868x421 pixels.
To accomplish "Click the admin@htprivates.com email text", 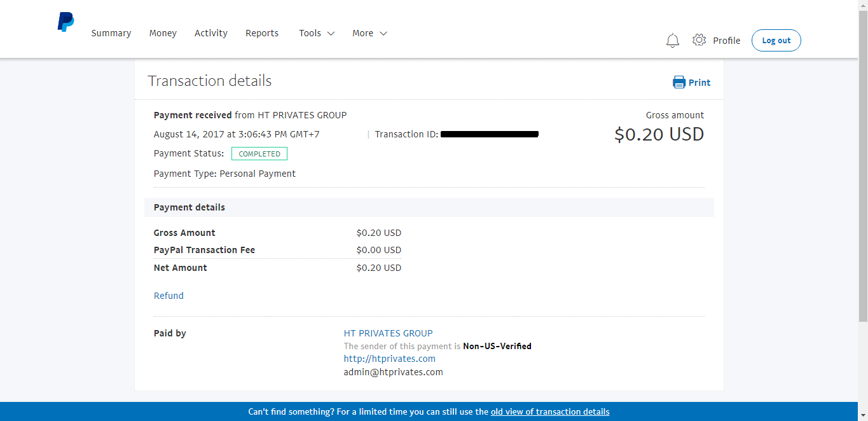I will pos(394,372).
